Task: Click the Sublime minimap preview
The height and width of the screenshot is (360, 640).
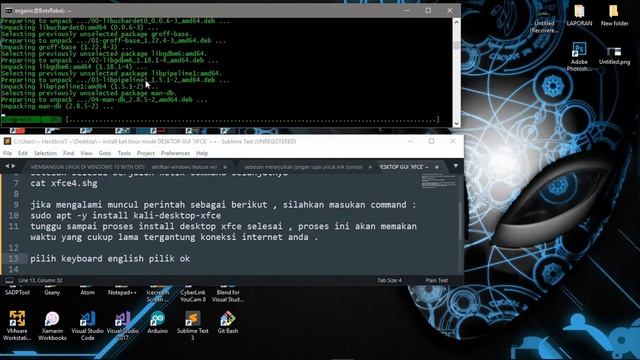Action: [439, 181]
